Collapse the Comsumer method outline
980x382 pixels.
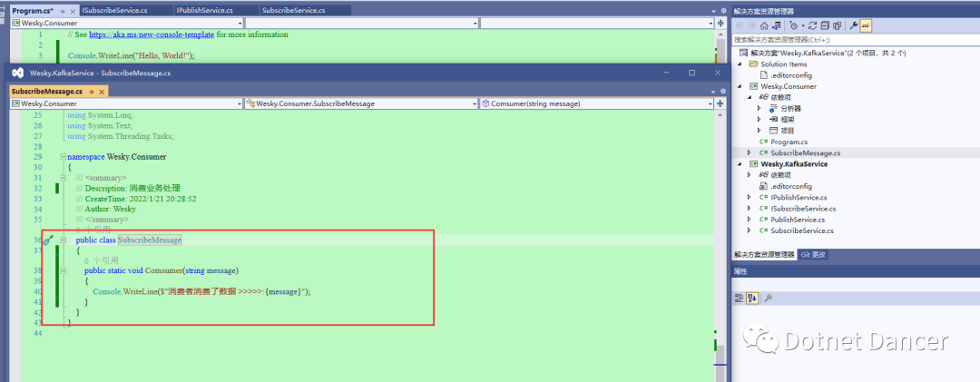63,270
